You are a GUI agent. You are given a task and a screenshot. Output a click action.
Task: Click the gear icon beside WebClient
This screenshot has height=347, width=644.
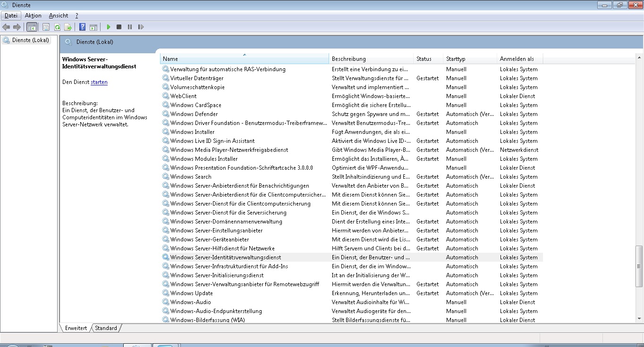(x=165, y=96)
